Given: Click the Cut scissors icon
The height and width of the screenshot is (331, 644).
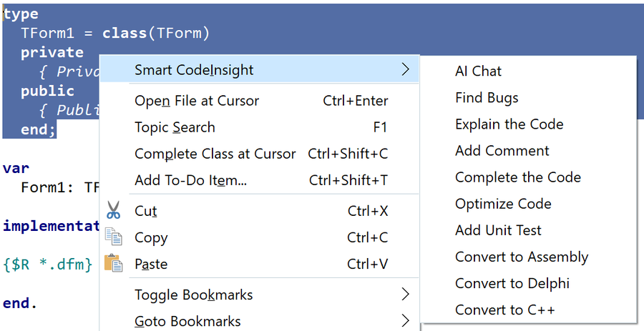Looking at the screenshot, I should (113, 211).
